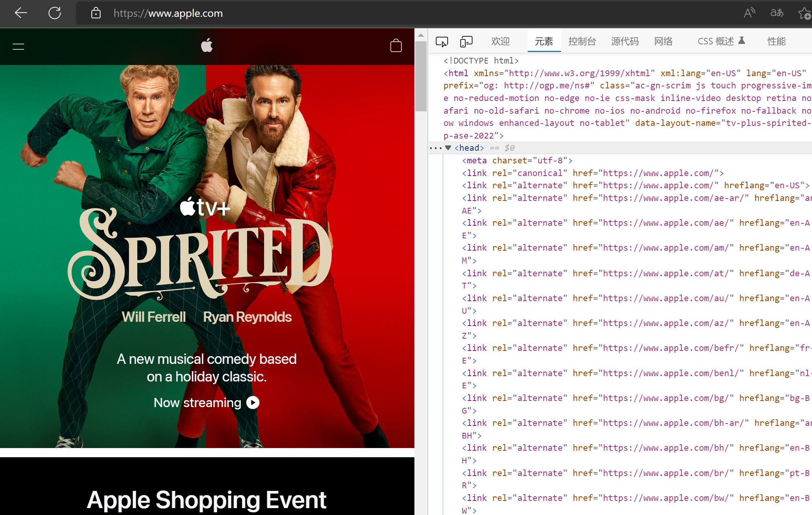812x515 pixels.
Task: Click the Apple logo on page
Action: click(207, 46)
